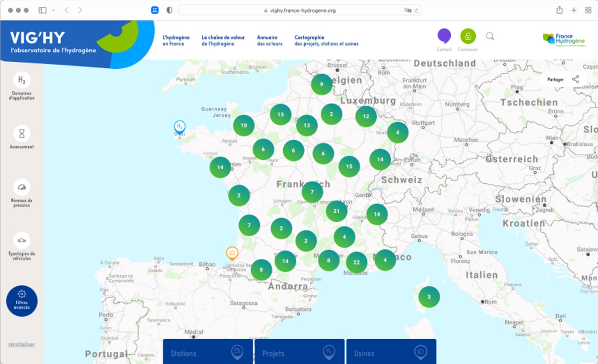This screenshot has height=364, width=598.
Task: Click the orange factory pin near Bilbao
Action: 232,253
